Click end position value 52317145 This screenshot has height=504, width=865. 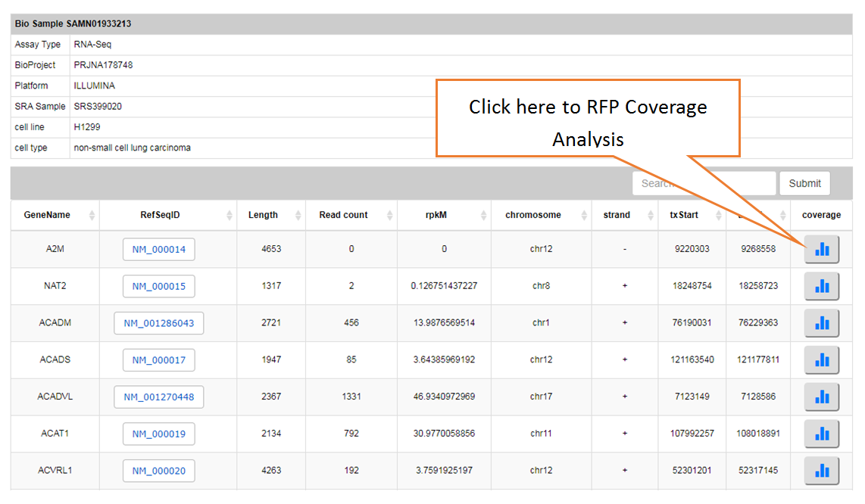(758, 471)
